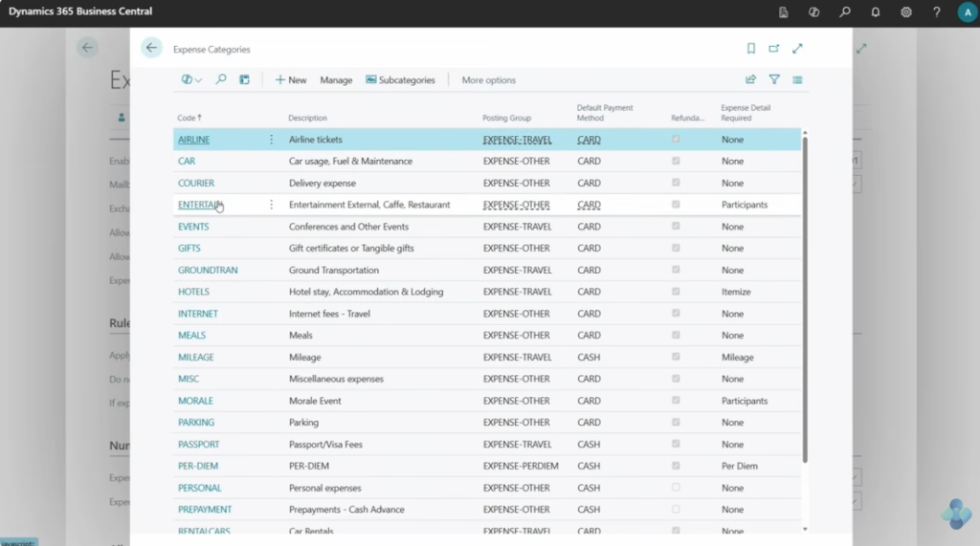
Task: Open the AIRLINE category link
Action: tap(193, 140)
